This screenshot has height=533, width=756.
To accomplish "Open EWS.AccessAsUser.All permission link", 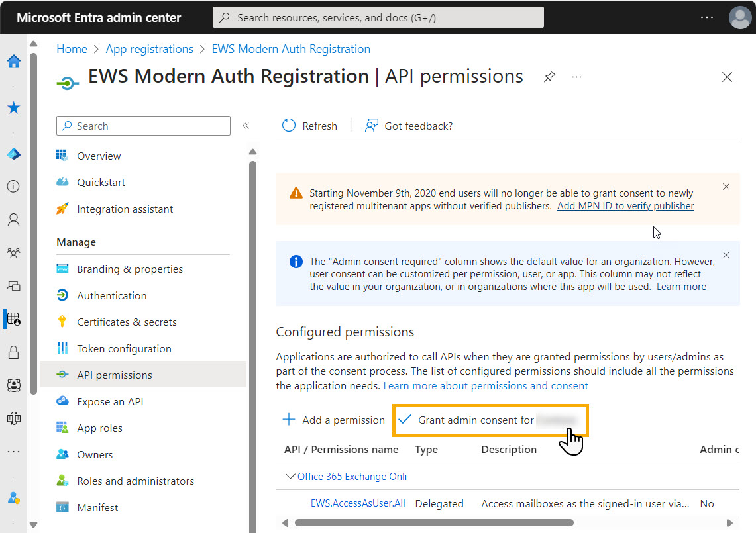I will 358,503.
